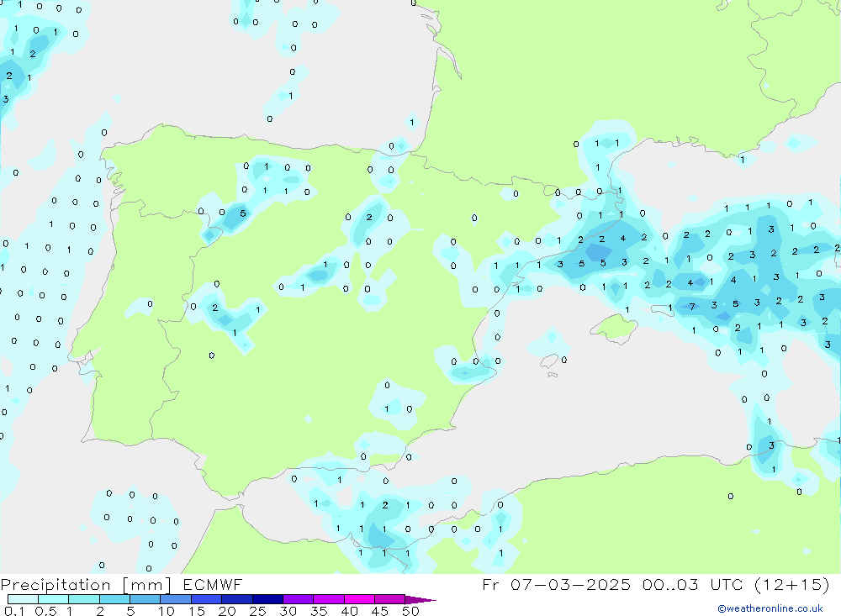Click the legend scale label "0.1"
The image size is (841, 616).
14,611
